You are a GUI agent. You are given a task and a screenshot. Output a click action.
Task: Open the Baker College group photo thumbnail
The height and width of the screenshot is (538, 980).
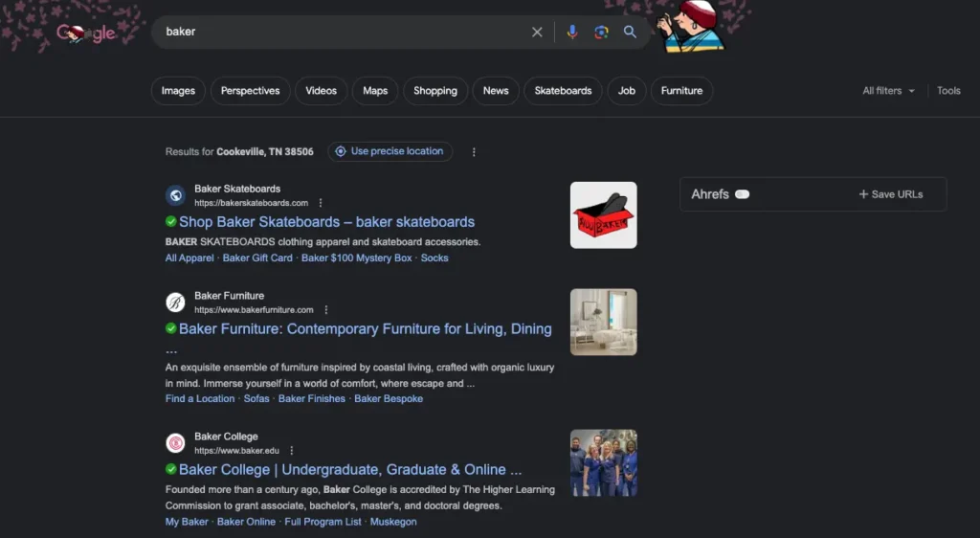pos(604,463)
